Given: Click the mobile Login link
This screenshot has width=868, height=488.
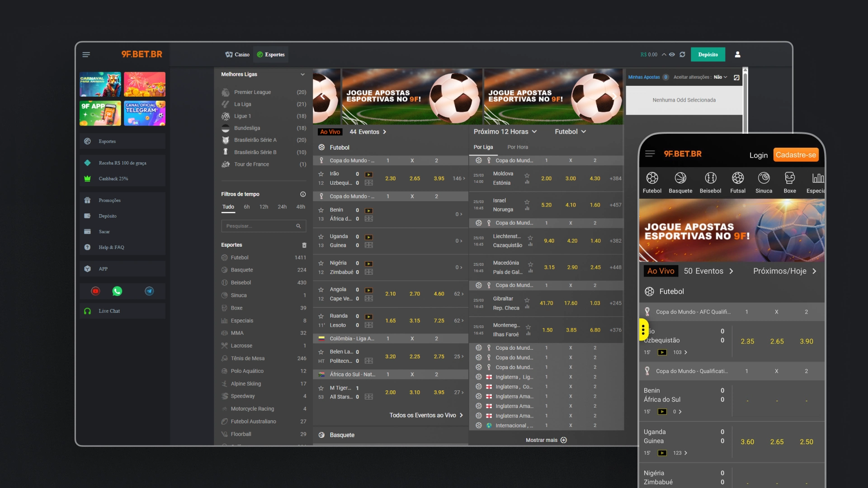Looking at the screenshot, I should point(759,155).
